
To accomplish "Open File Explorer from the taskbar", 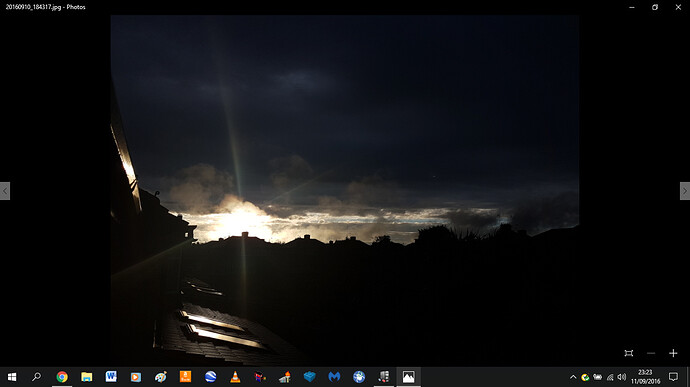I will point(87,377).
